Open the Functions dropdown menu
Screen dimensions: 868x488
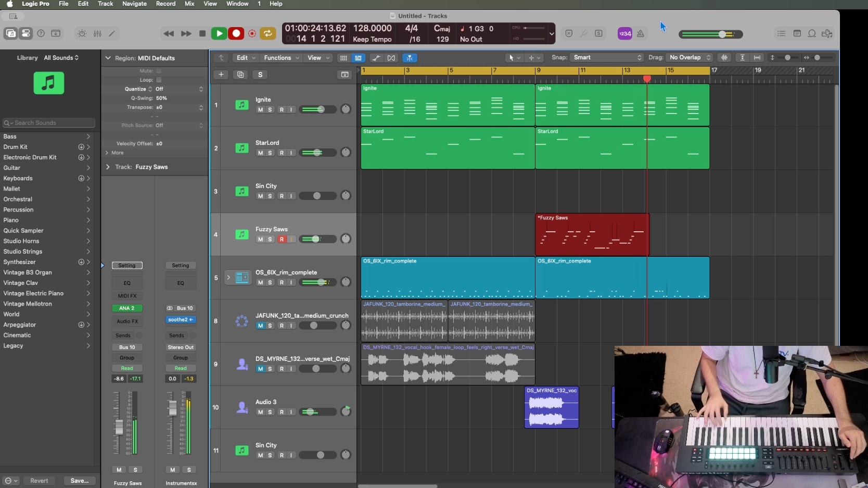pyautogui.click(x=281, y=58)
